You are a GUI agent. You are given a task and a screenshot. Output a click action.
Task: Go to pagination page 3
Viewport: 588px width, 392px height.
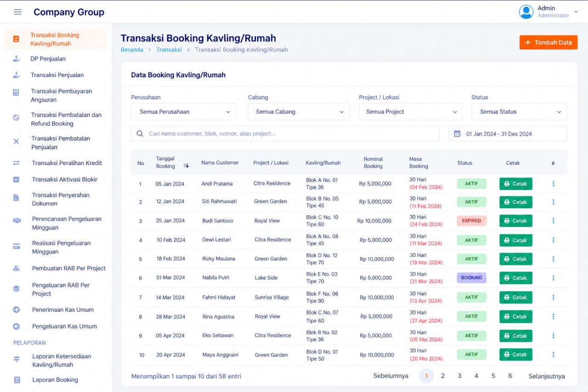[x=459, y=376]
